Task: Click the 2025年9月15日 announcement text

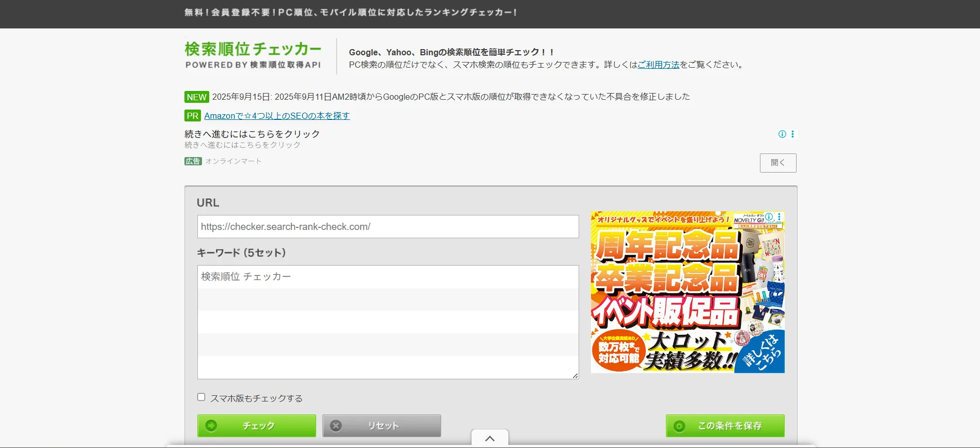Action: tap(451, 97)
